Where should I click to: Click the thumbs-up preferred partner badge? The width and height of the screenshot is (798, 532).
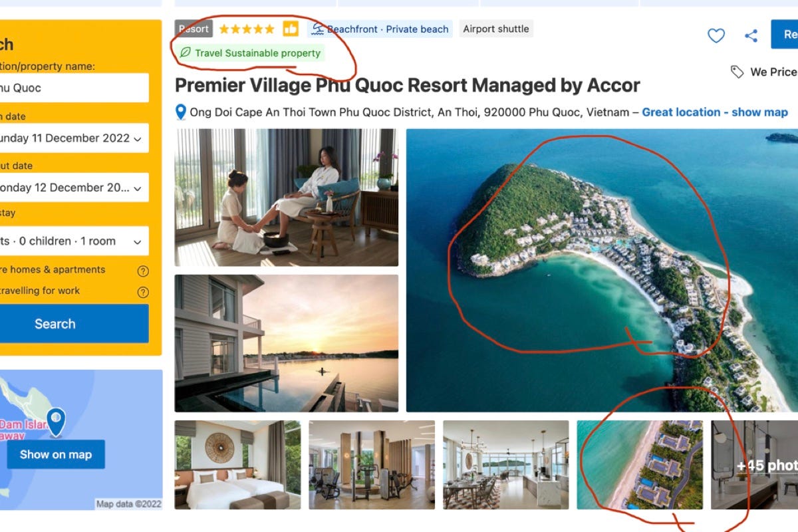coord(291,29)
